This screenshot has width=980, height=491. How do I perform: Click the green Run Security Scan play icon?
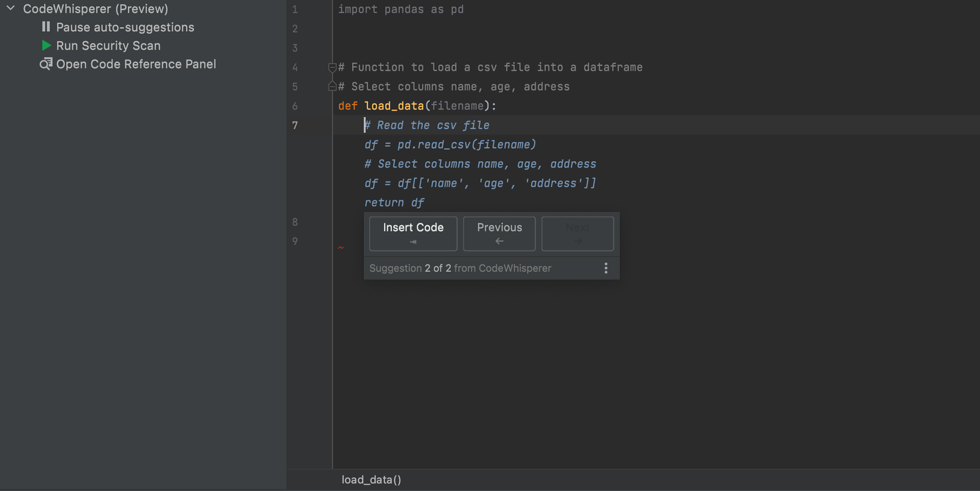click(x=46, y=45)
